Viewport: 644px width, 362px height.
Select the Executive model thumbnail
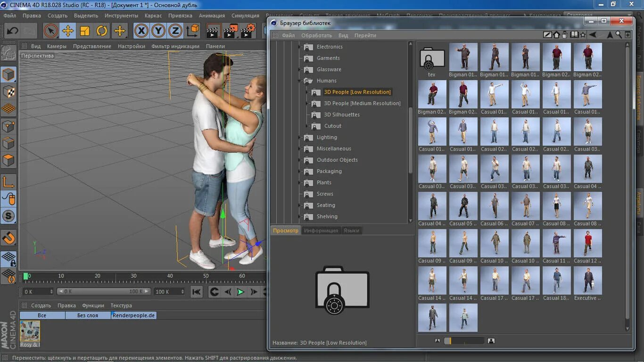coord(588,283)
